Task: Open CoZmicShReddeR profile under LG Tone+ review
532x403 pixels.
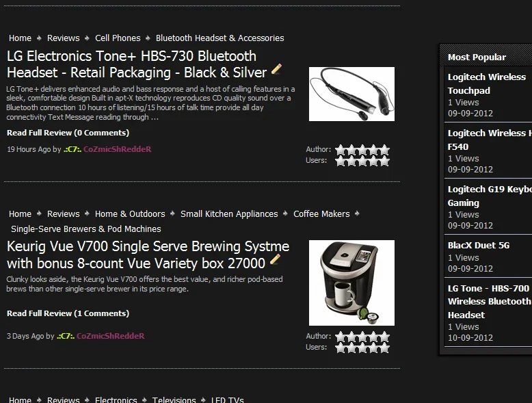Action: 118,149
